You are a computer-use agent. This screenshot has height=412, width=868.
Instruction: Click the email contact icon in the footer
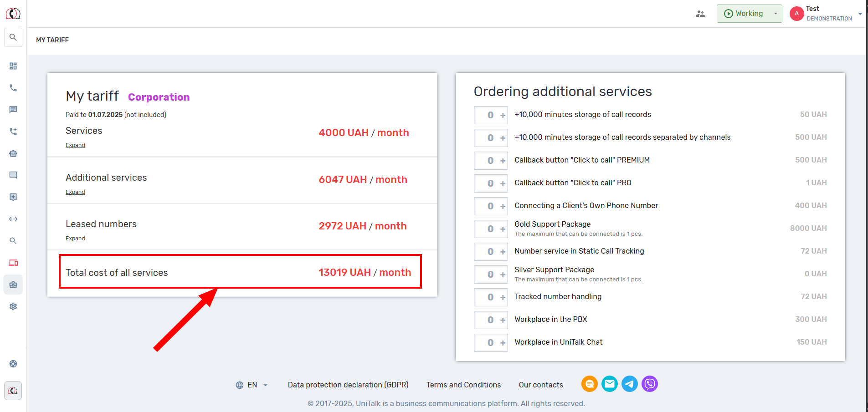click(x=610, y=384)
